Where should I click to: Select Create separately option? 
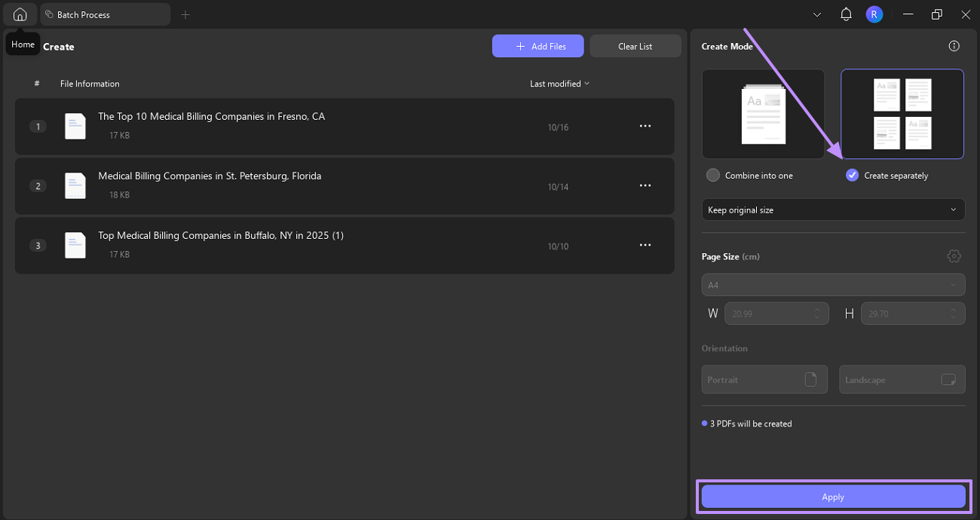pos(853,176)
